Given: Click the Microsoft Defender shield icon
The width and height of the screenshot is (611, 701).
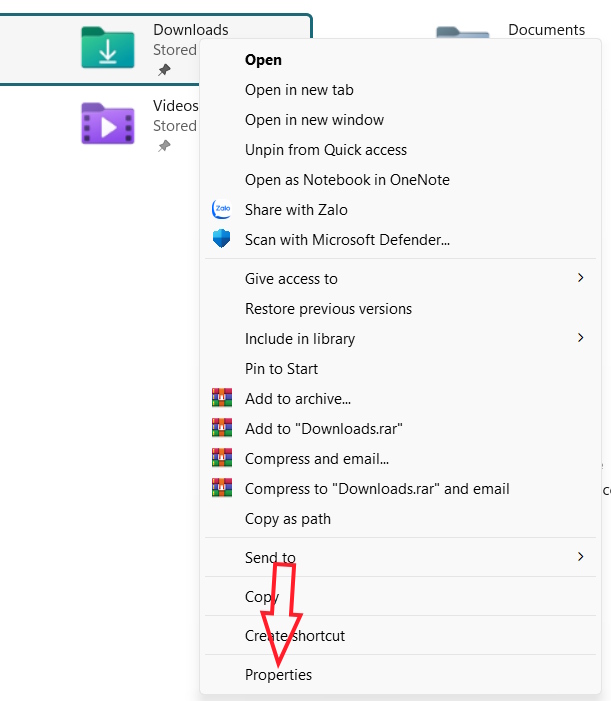Looking at the screenshot, I should click(222, 239).
